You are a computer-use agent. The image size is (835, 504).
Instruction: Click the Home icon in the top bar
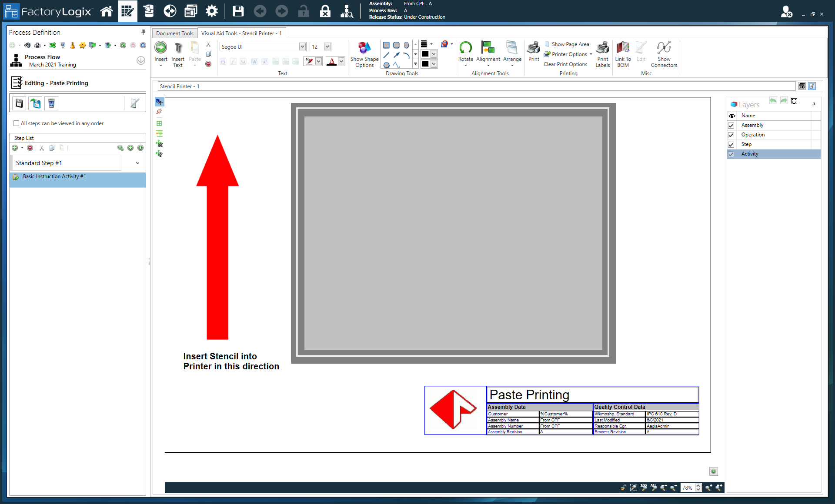(106, 11)
